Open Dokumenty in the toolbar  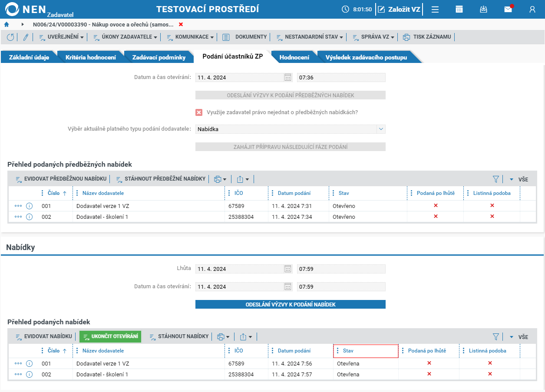tap(244, 37)
